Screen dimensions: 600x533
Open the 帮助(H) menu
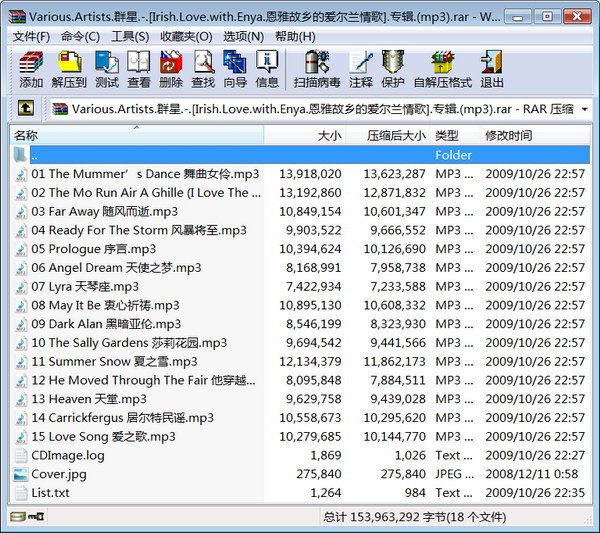coord(295,37)
